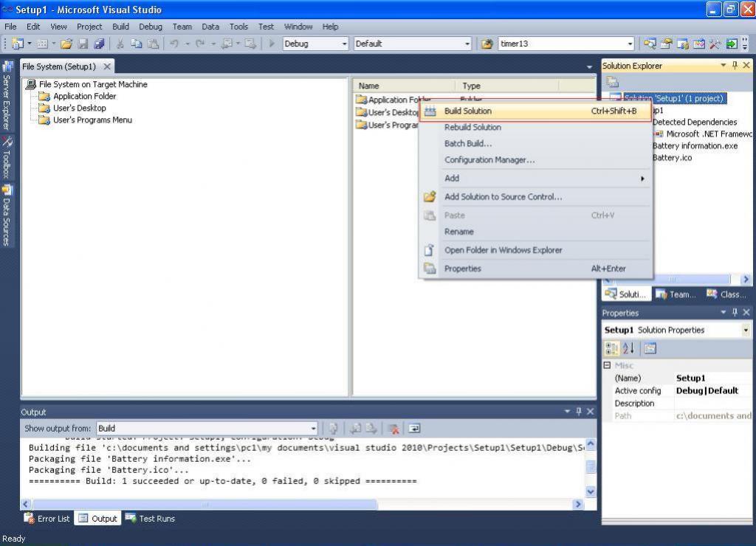The height and width of the screenshot is (546, 756).
Task: Choose Rebuild Solution from the context menu
Action: (x=536, y=127)
